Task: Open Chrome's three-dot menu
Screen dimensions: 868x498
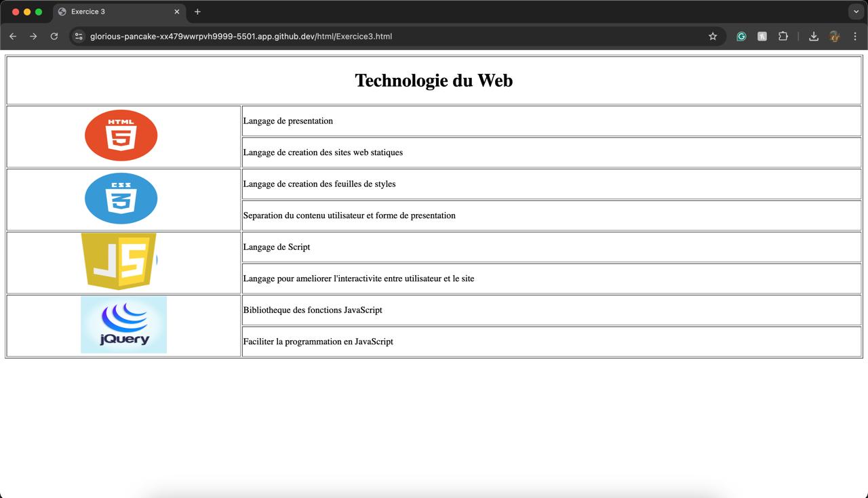Action: click(855, 37)
